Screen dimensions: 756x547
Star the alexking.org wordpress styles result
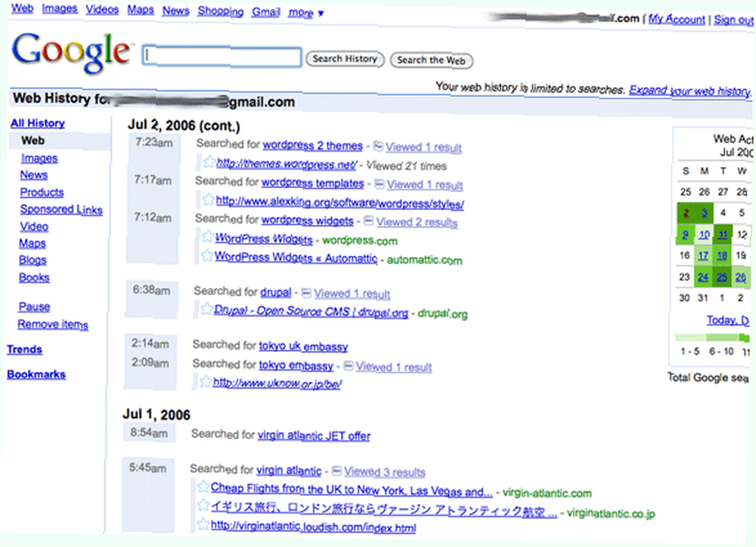tap(209, 199)
